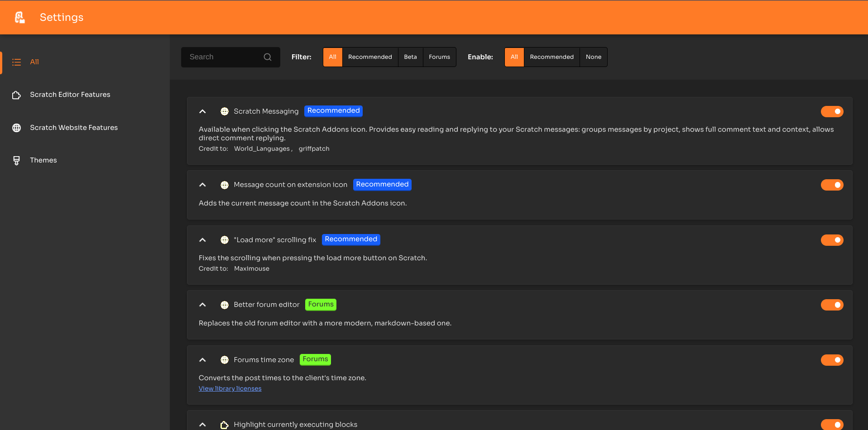The image size is (868, 430).
Task: Click credit name Maximouse
Action: pyautogui.click(x=252, y=268)
